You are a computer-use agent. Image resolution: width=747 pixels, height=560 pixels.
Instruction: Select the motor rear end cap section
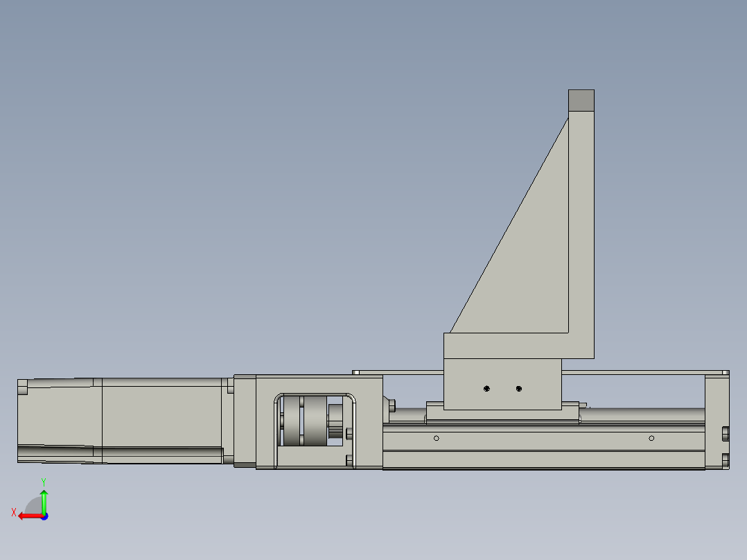click(x=60, y=421)
